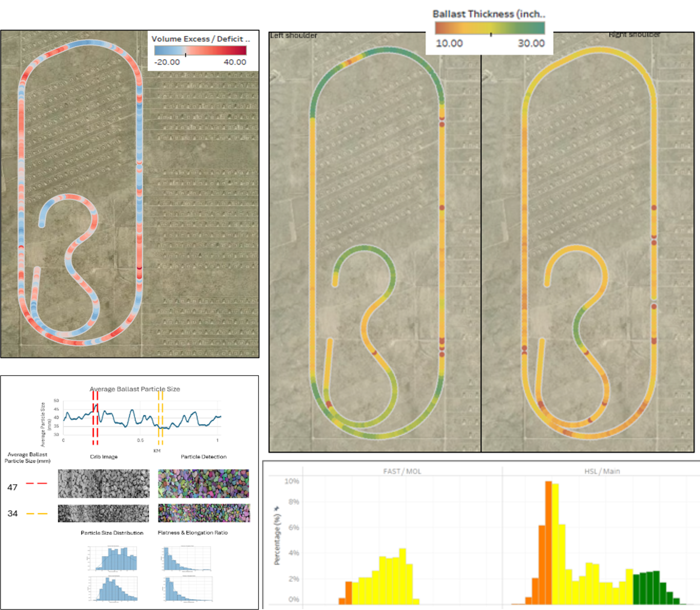Click the -20.00 legend minimum value

[167, 62]
